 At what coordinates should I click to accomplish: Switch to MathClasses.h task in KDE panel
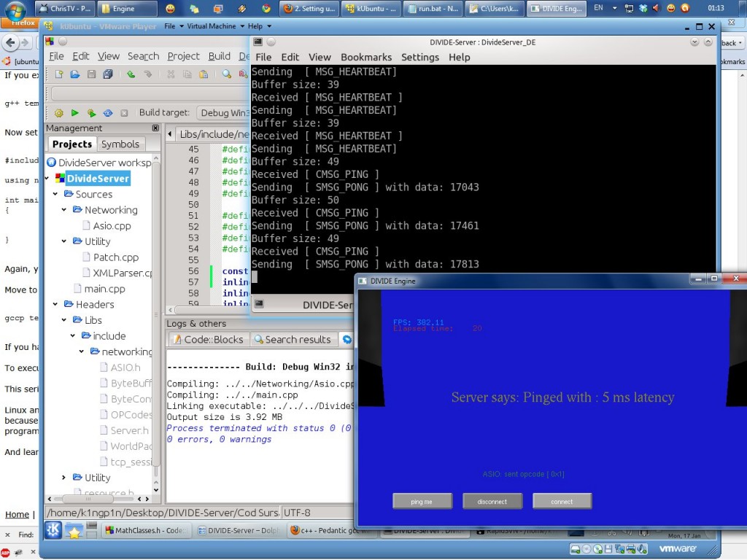147,531
